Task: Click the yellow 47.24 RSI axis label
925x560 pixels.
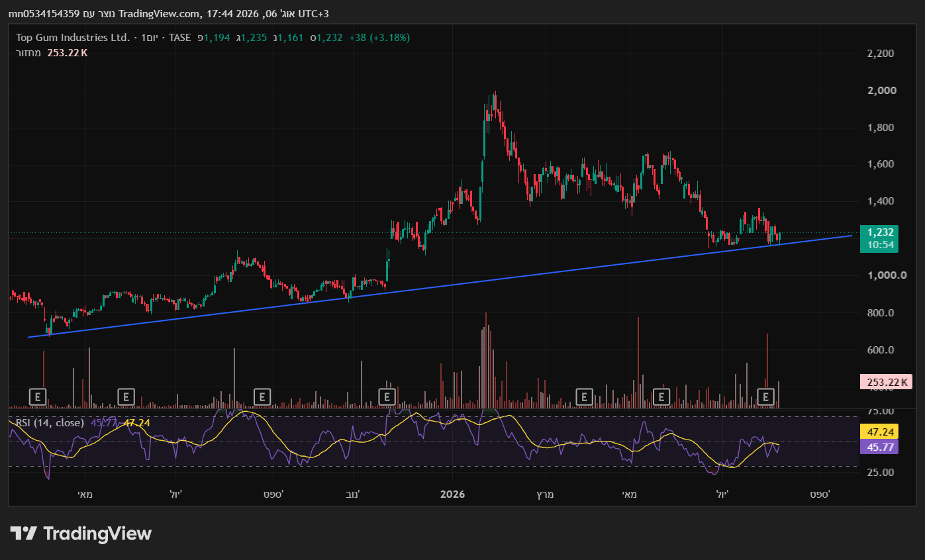Action: tap(879, 432)
